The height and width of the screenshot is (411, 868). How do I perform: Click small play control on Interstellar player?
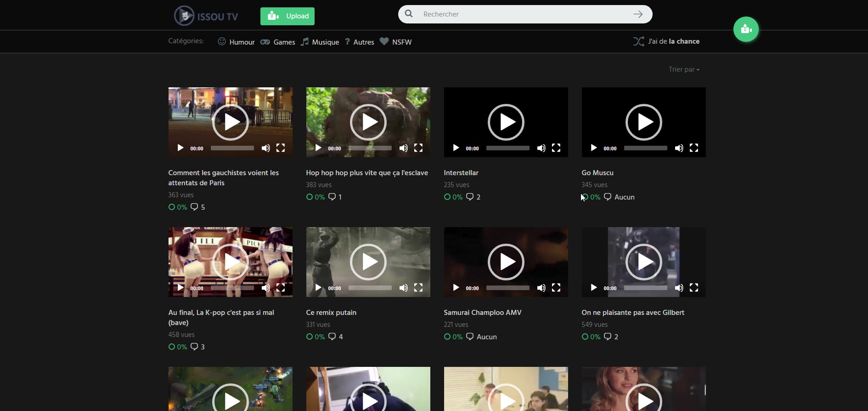(456, 148)
